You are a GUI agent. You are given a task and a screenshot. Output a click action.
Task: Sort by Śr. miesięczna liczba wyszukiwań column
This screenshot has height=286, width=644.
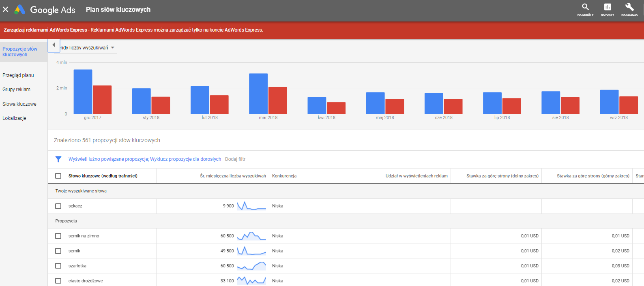[x=233, y=176]
